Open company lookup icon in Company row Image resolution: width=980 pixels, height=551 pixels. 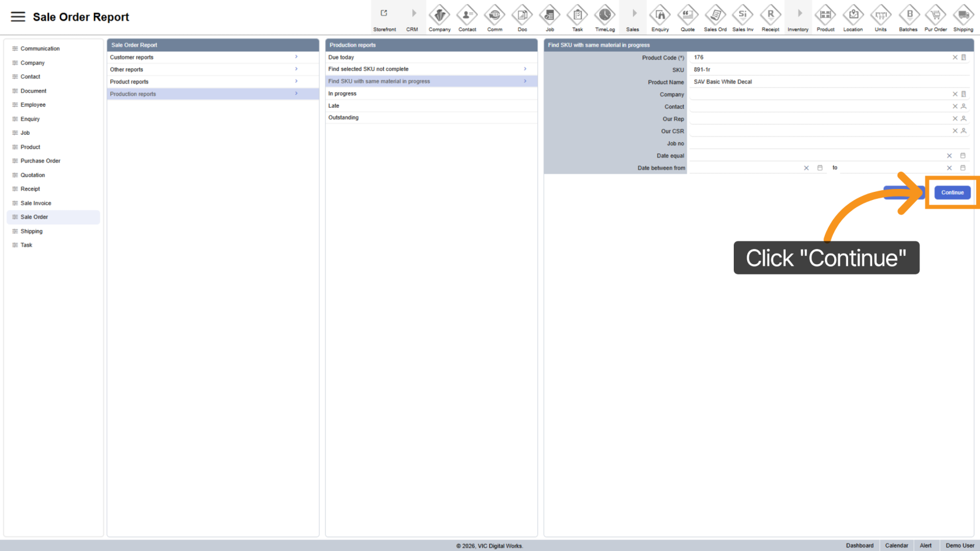[x=964, y=94]
